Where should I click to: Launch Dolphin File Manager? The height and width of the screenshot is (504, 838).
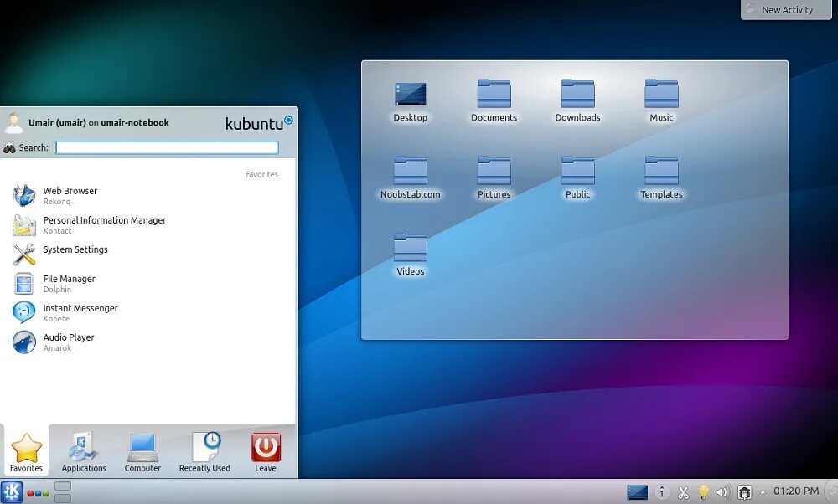click(147, 284)
